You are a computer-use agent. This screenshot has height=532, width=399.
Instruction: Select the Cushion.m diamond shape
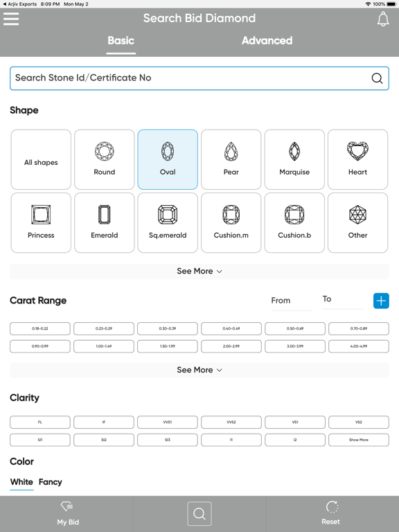[x=231, y=223]
